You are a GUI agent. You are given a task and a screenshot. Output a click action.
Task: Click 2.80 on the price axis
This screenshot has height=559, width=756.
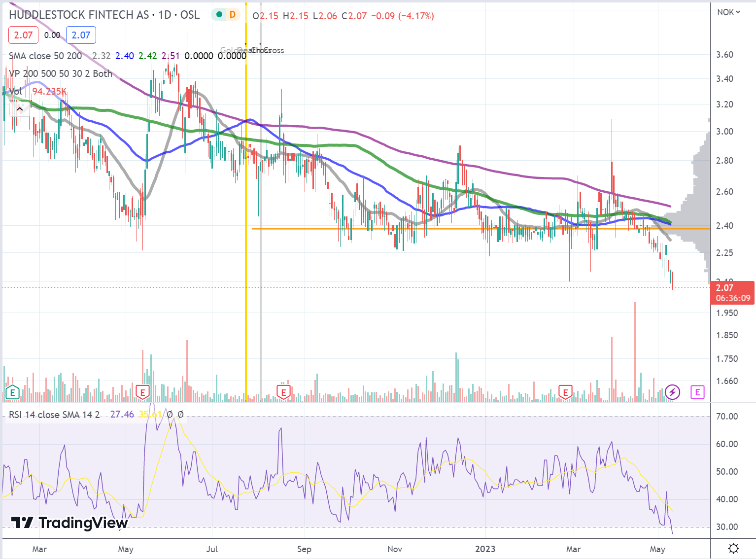(724, 161)
